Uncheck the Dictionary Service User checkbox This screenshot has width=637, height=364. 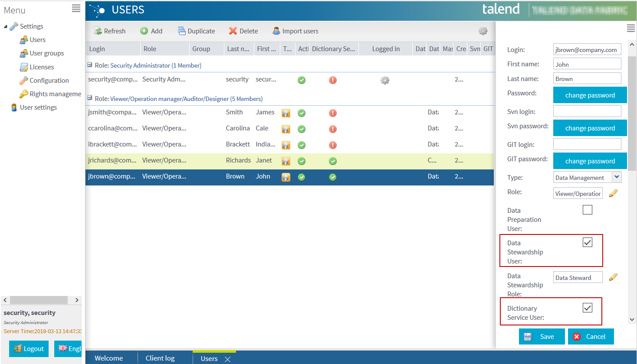click(x=587, y=308)
